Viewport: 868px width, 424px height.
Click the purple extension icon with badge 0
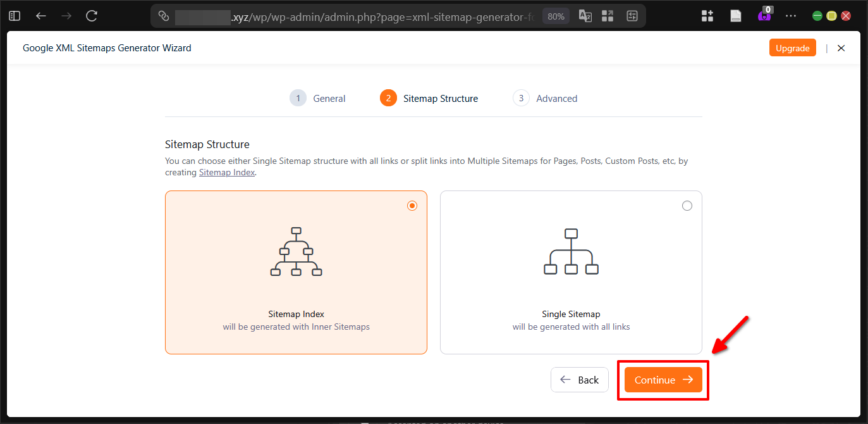766,16
